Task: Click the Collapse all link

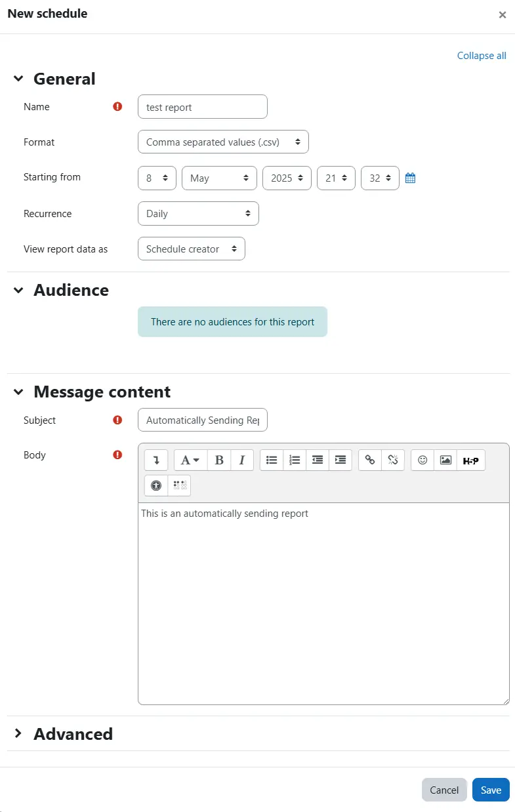Action: pyautogui.click(x=482, y=56)
